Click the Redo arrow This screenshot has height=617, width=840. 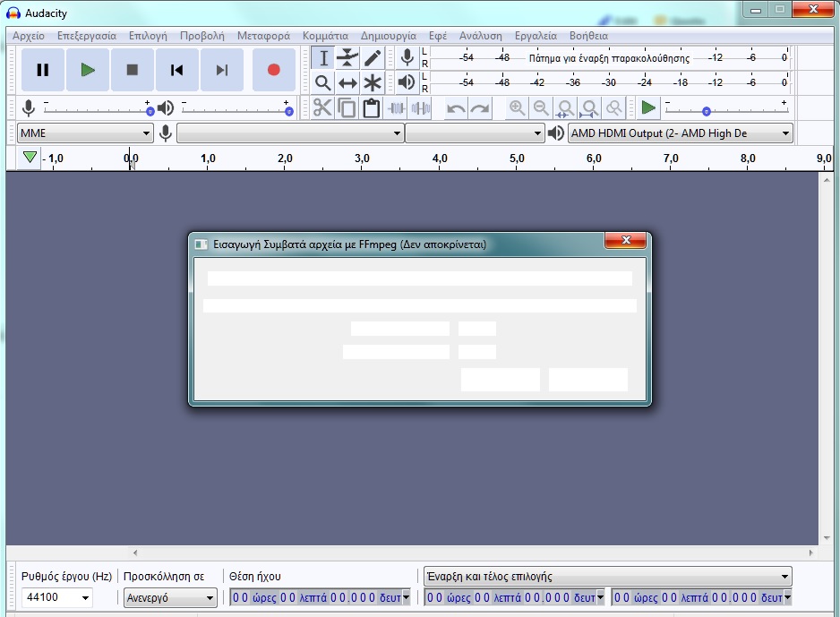click(x=480, y=108)
